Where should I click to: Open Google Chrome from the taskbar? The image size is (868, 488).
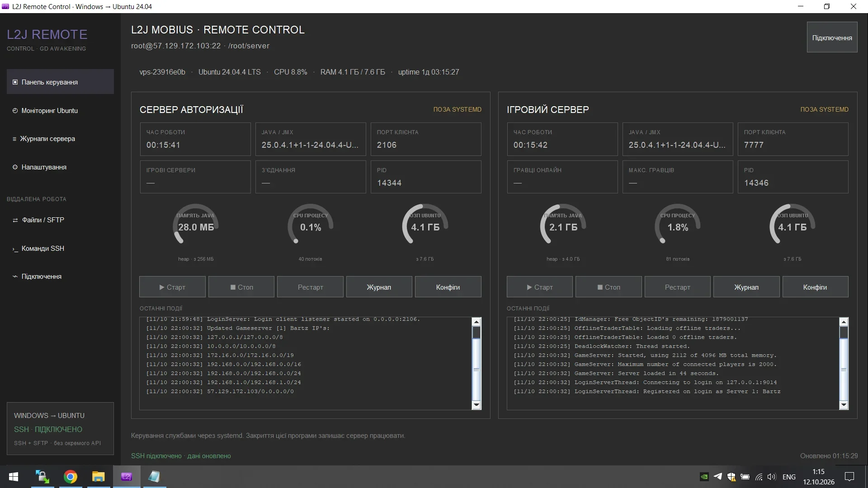[x=71, y=477]
